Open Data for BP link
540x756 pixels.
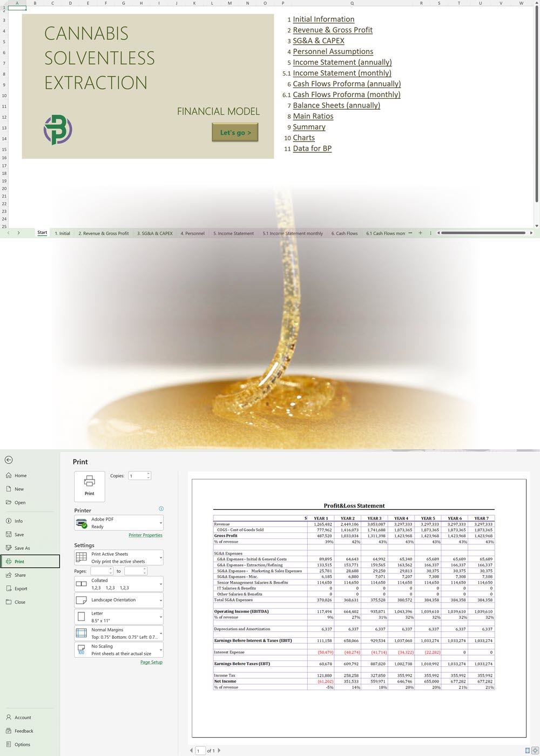pos(312,149)
